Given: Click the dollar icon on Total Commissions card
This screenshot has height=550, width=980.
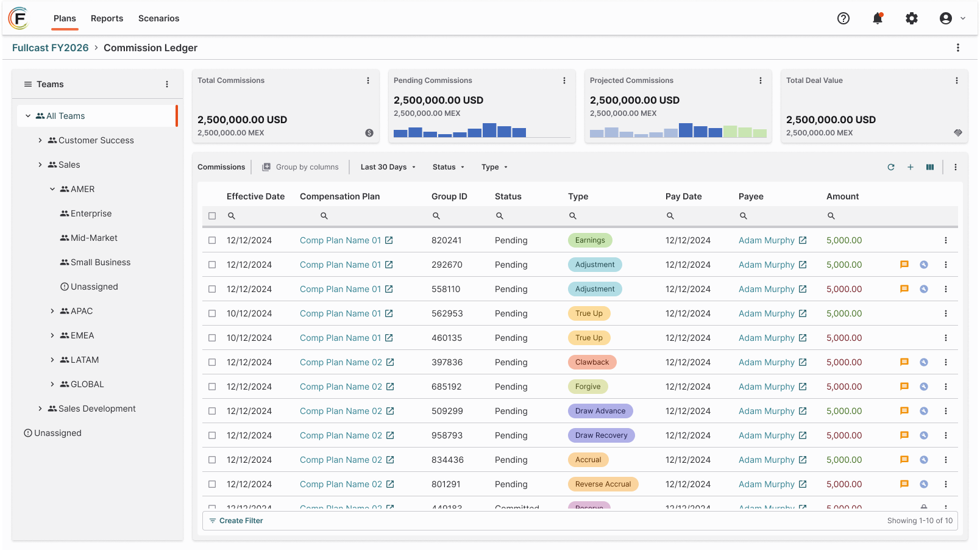Looking at the screenshot, I should 369,133.
